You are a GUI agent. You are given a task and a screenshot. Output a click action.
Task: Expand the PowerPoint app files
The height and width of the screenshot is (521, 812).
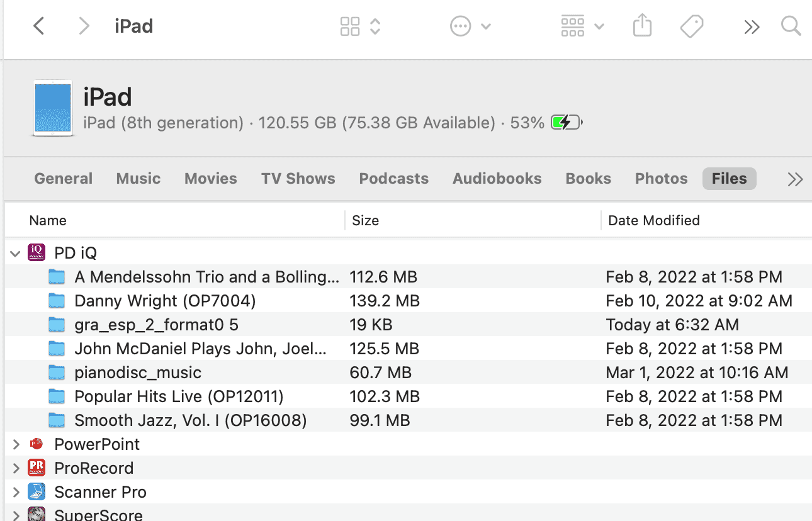[16, 444]
